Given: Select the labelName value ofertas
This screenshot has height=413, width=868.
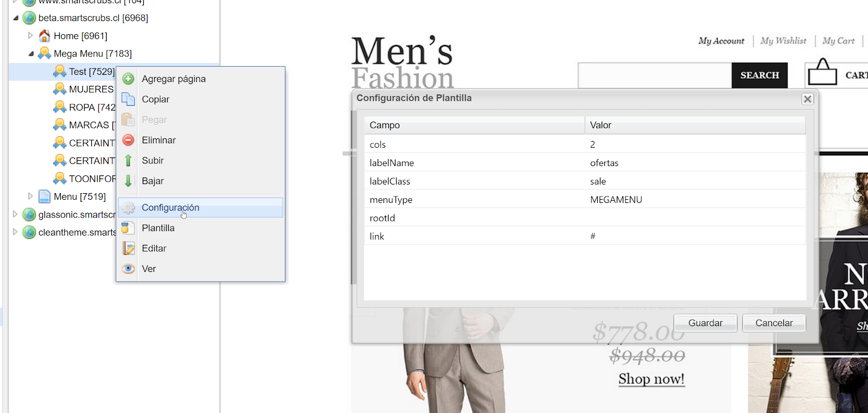Looking at the screenshot, I should coord(695,163).
